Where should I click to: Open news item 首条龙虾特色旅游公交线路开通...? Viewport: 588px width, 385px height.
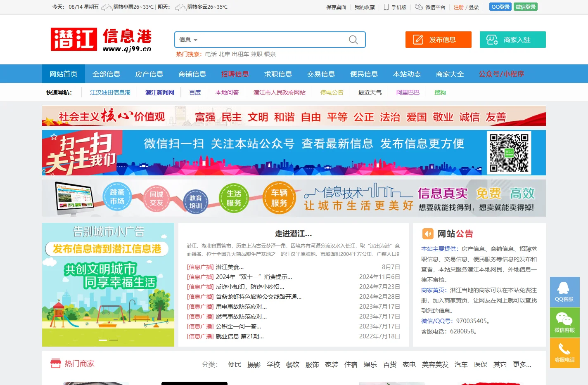[x=258, y=297]
